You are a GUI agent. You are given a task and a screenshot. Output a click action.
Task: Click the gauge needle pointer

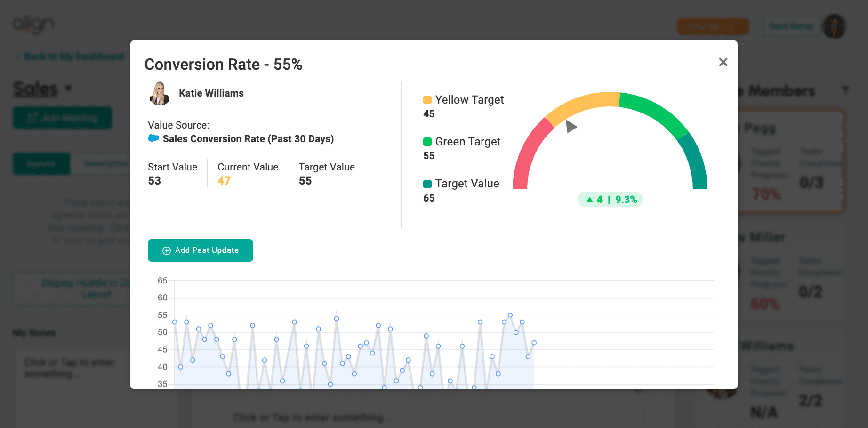click(571, 126)
